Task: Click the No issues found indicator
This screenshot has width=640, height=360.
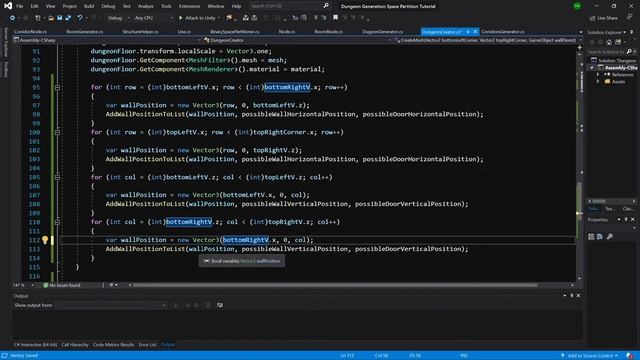Action: 62,285
